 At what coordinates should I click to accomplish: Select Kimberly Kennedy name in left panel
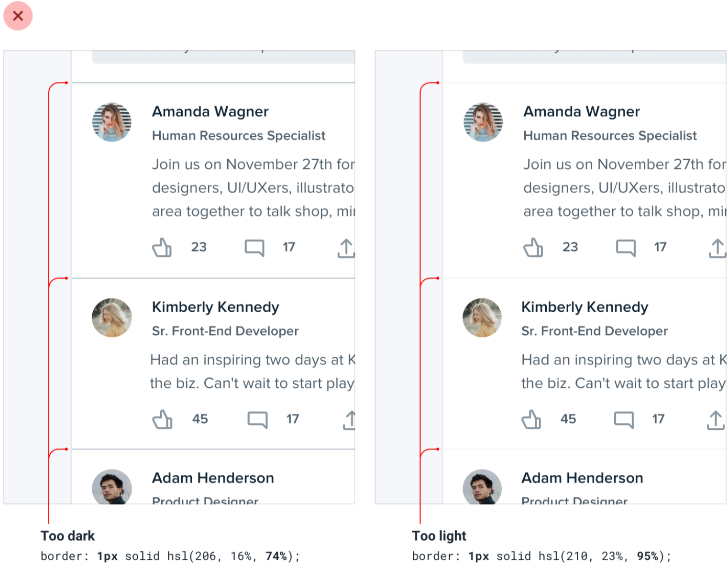215,307
